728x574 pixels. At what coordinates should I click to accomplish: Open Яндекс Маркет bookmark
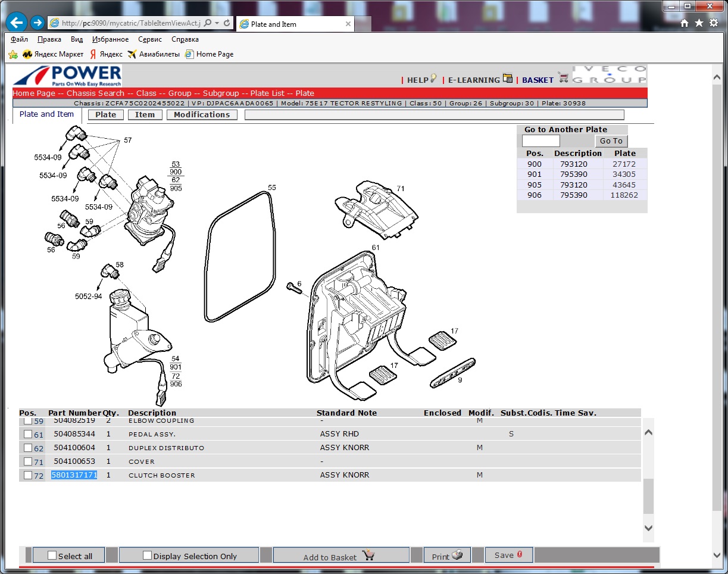coord(53,54)
